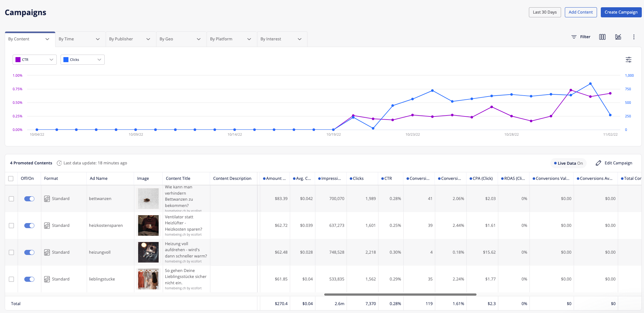Click the blue Clicks color swatch
This screenshot has width=644, height=313.
point(66,60)
